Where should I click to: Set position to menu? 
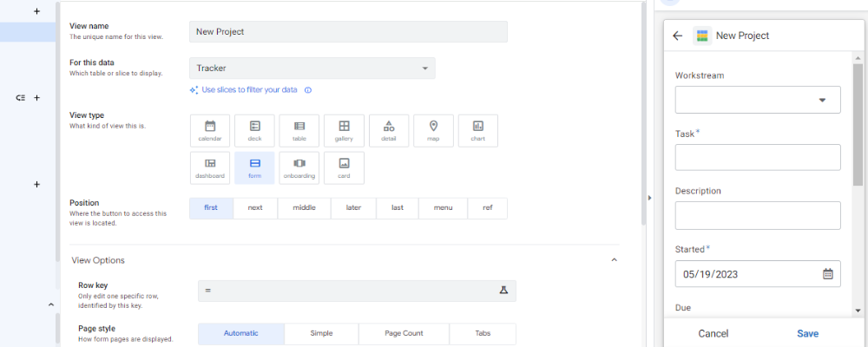(x=443, y=208)
